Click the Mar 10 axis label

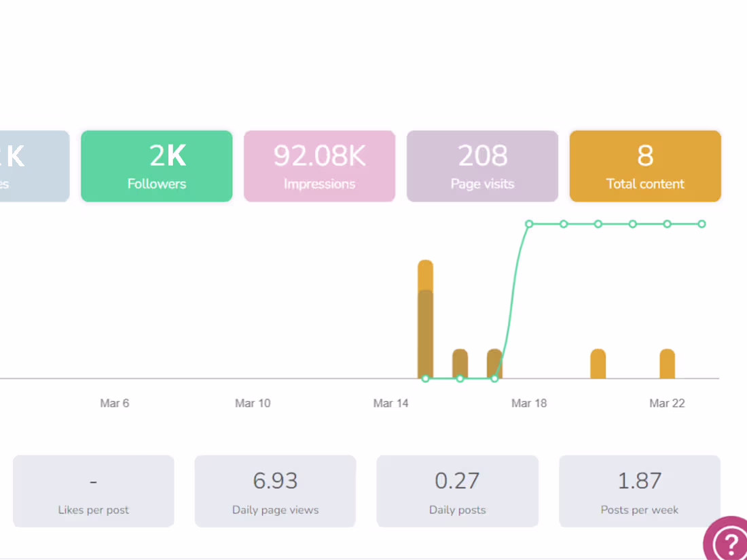click(253, 403)
